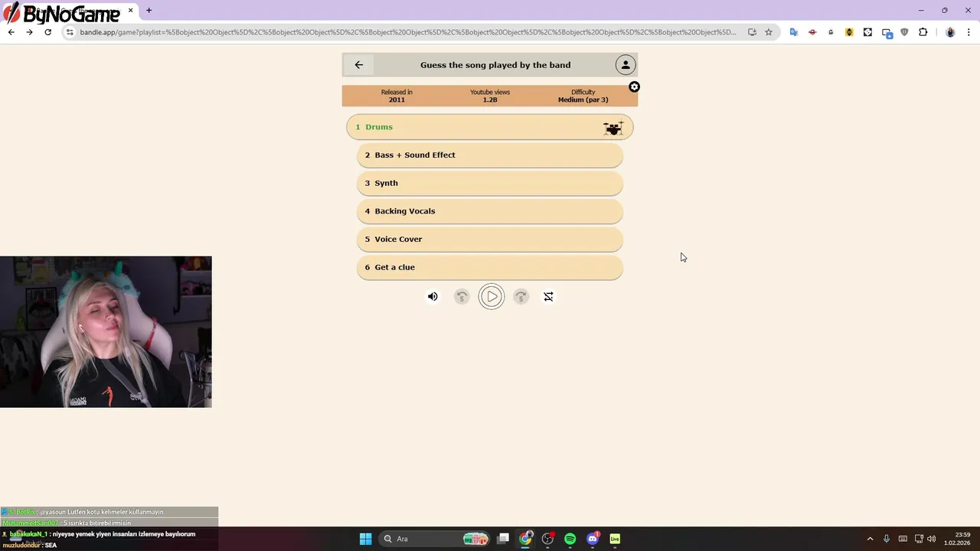Click the shield extension icon
Screen dimensions: 980x551
point(904,32)
